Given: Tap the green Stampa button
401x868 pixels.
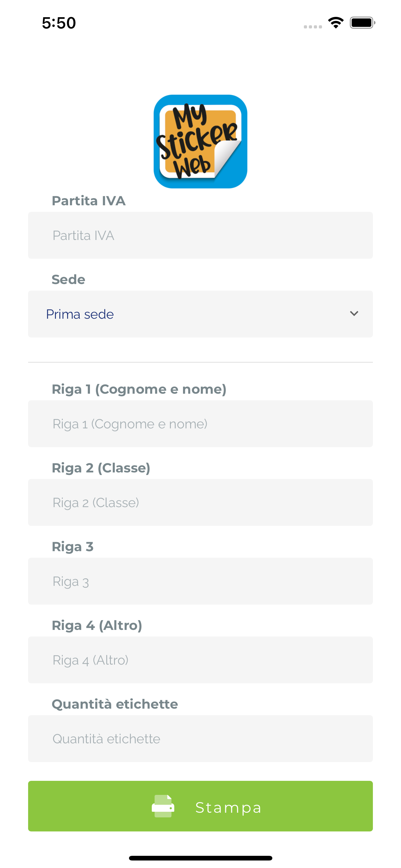Looking at the screenshot, I should click(200, 806).
